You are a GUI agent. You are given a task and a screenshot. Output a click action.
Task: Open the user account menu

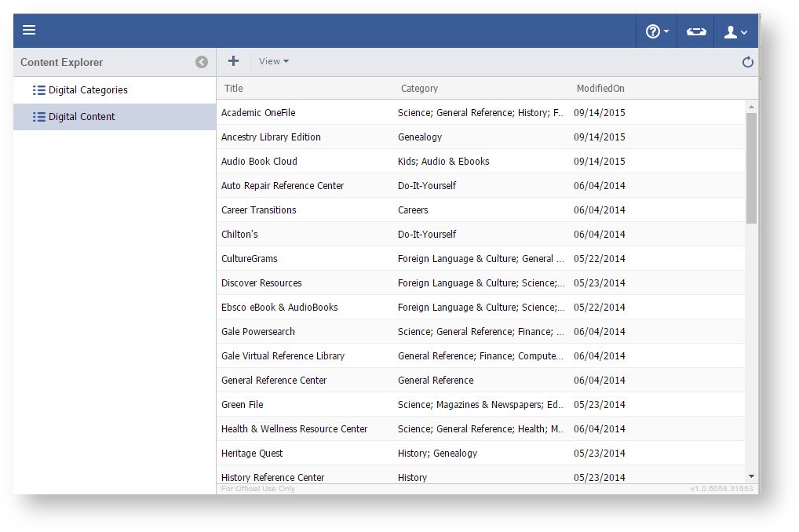[x=735, y=31]
